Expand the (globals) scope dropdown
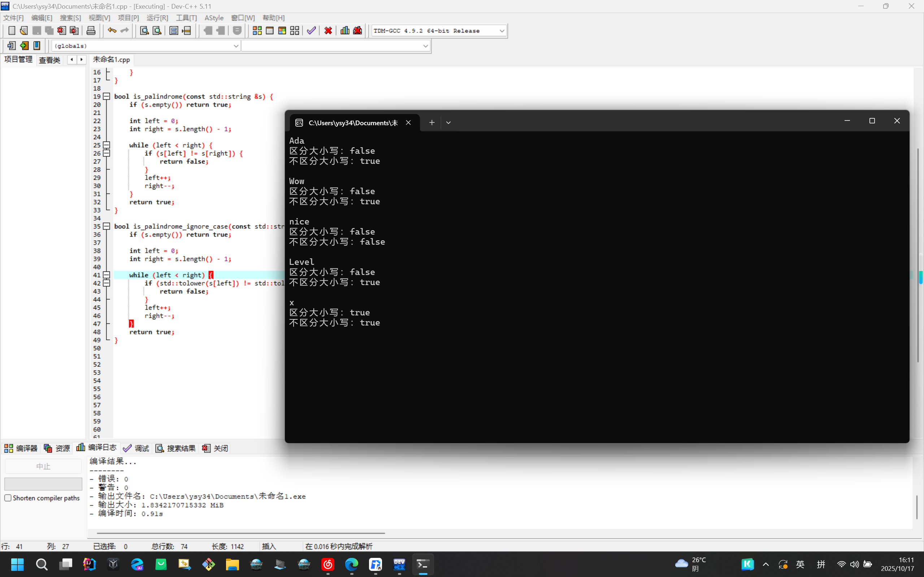924x577 pixels. (x=235, y=46)
